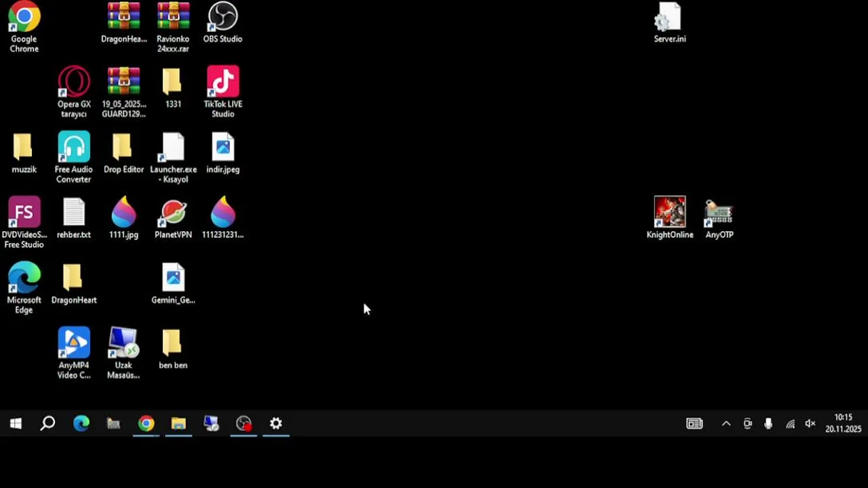This screenshot has height=488, width=868.
Task: Launch the PlanetVPN shortcut
Action: (x=173, y=218)
